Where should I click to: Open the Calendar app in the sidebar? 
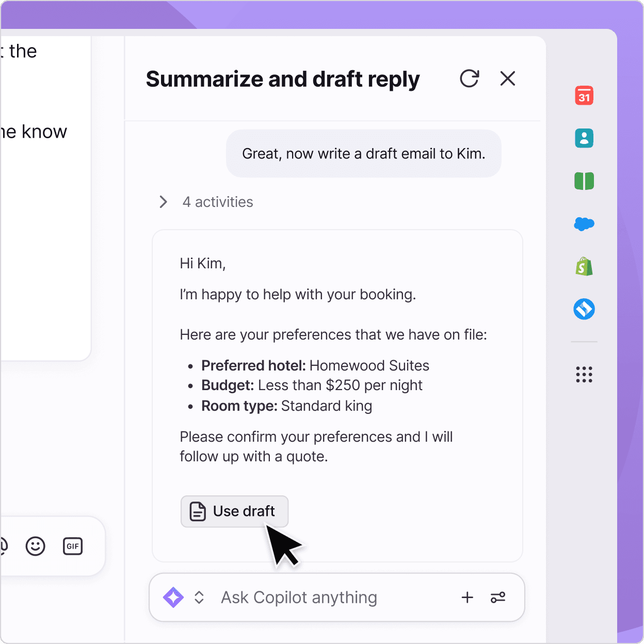[584, 96]
